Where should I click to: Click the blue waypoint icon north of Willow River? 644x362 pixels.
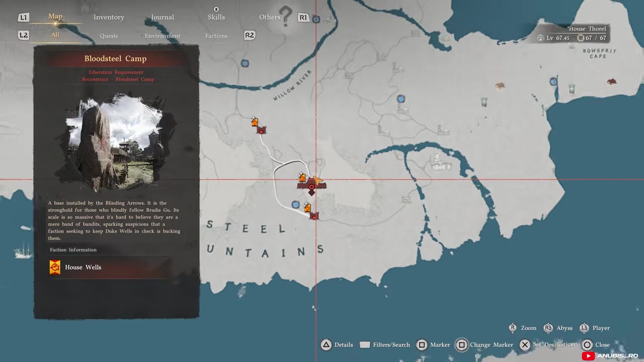coord(245,63)
